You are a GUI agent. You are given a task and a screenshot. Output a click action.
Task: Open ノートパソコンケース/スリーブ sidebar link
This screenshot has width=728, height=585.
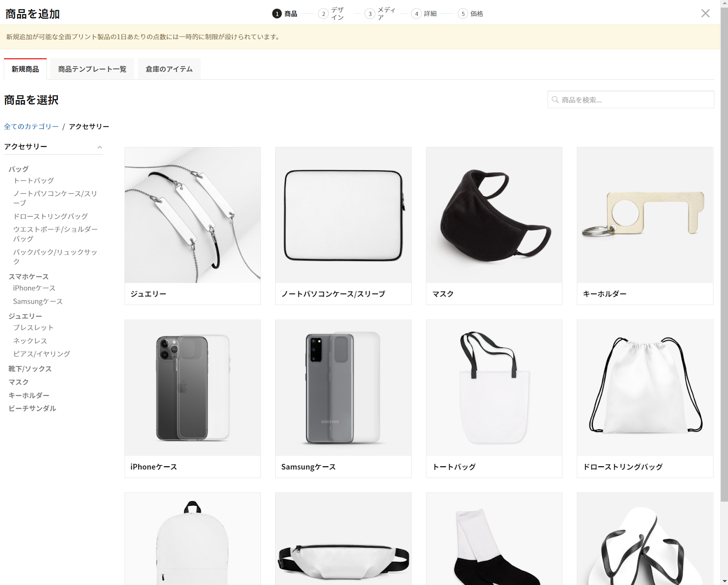pos(55,198)
